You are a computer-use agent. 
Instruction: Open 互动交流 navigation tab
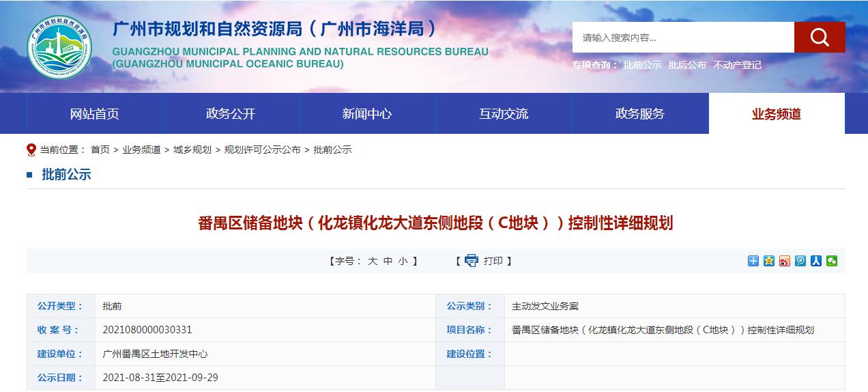coord(504,113)
